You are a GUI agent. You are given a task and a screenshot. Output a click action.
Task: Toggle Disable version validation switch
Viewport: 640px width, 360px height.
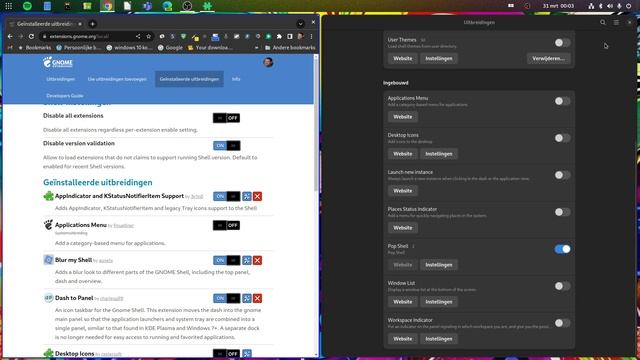click(227, 146)
